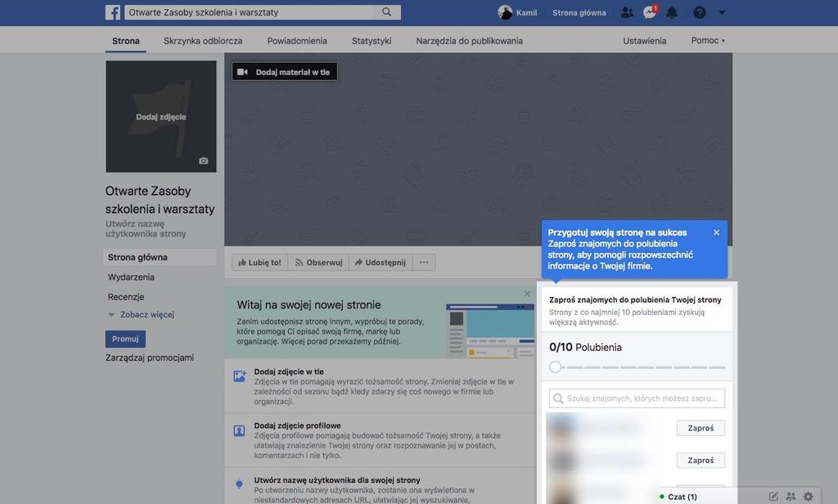Screen dimensions: 838x504
Task: Open the new message compose icon in chat
Action: pos(773,497)
